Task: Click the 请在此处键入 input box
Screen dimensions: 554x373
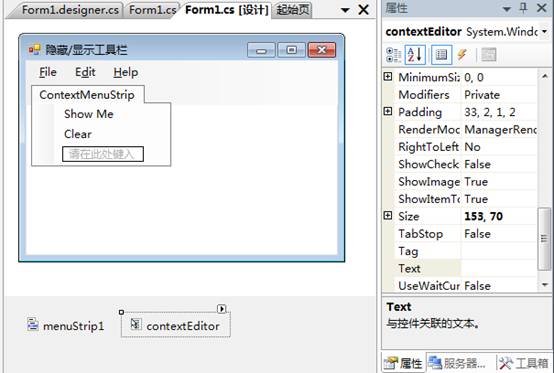Action: (x=103, y=154)
